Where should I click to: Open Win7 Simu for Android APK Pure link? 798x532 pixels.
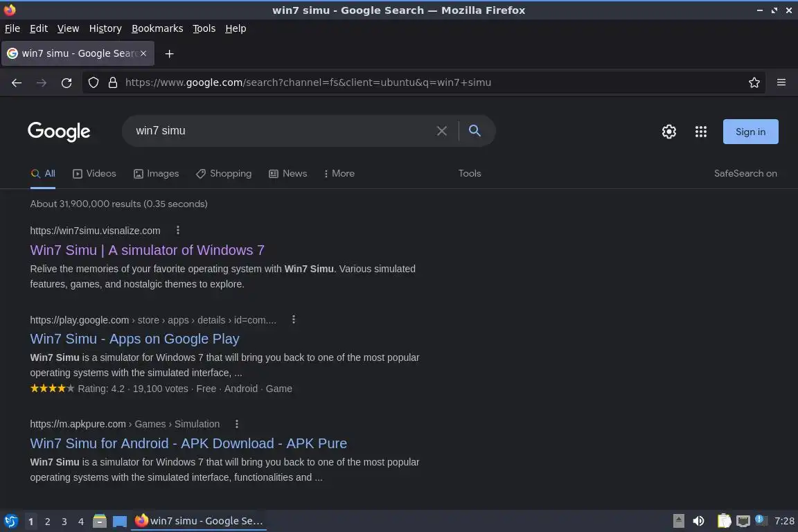(188, 443)
